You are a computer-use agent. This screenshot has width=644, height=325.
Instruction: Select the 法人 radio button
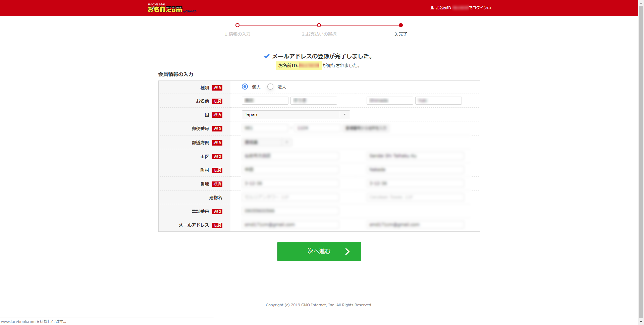pyautogui.click(x=270, y=87)
